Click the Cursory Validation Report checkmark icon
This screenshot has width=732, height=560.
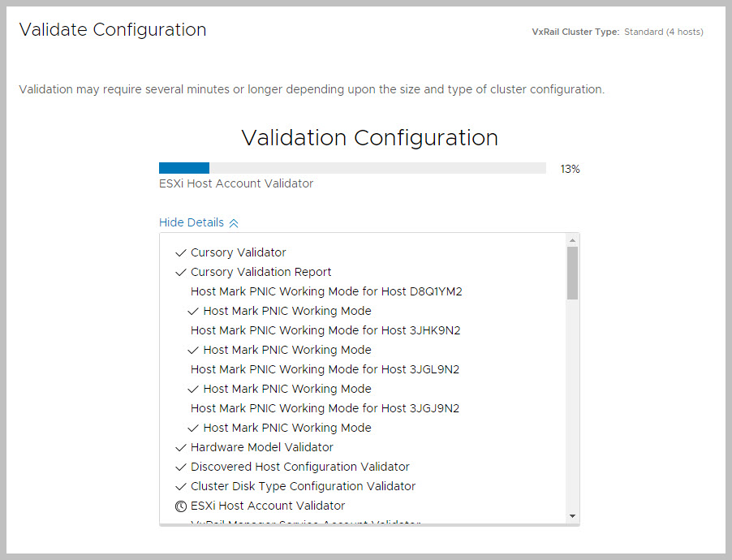[x=180, y=273]
